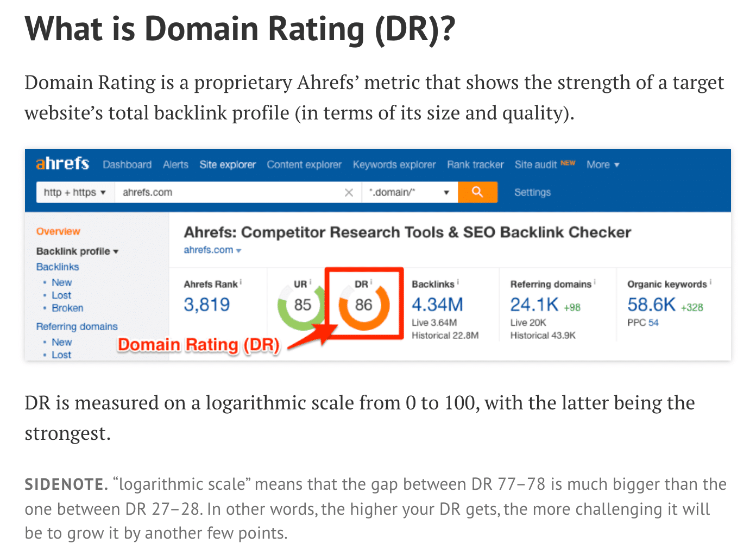The image size is (756, 556).
Task: Click the Ahrefs Rank value 3,819
Action: tap(207, 305)
